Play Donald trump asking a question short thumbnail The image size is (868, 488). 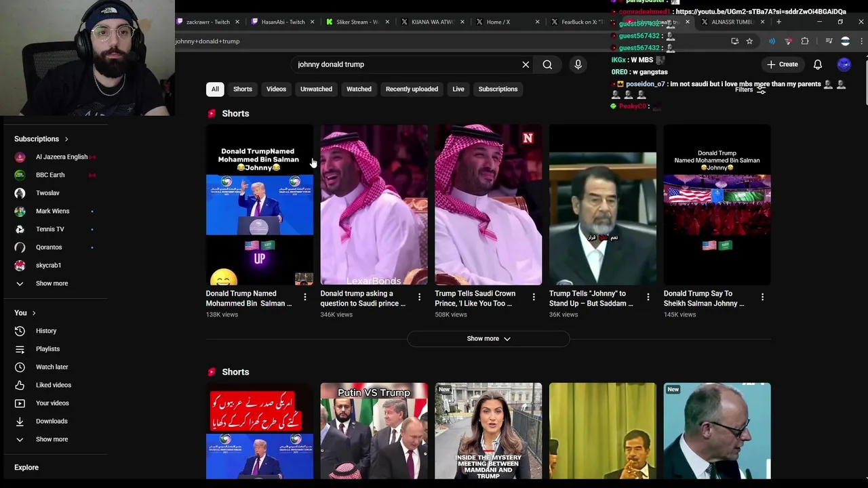[x=374, y=205]
